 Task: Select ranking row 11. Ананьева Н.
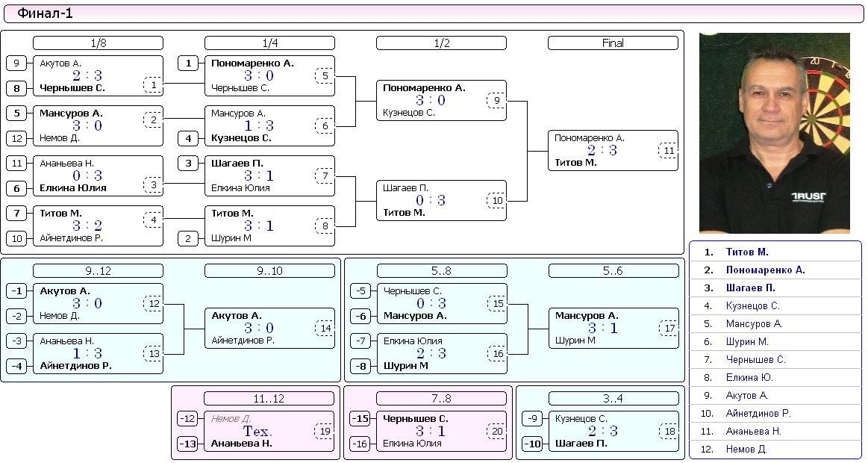(775, 431)
